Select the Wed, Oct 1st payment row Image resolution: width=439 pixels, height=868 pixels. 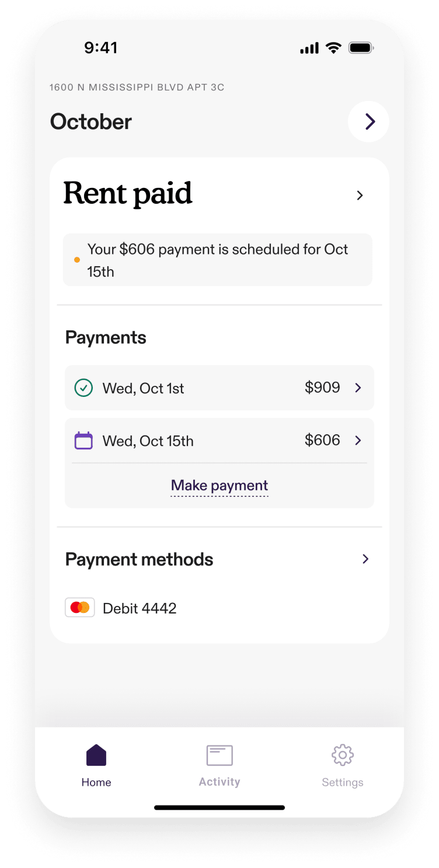(x=204, y=388)
